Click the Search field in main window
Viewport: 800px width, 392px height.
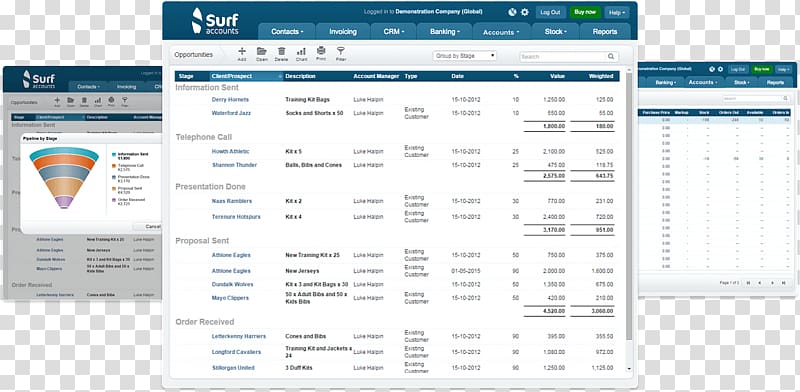pyautogui.click(x=569, y=57)
